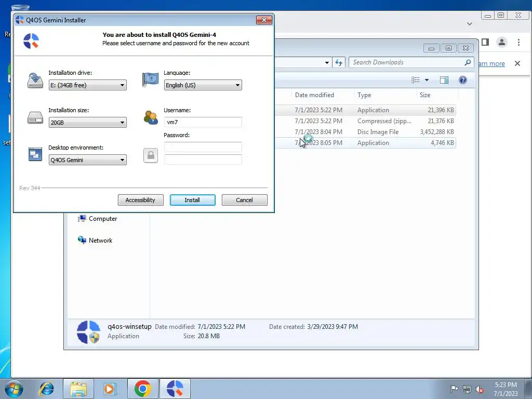Click the q4os-winsetup icon in details pane
Viewport: 532px width, 399px height.
click(x=88, y=332)
